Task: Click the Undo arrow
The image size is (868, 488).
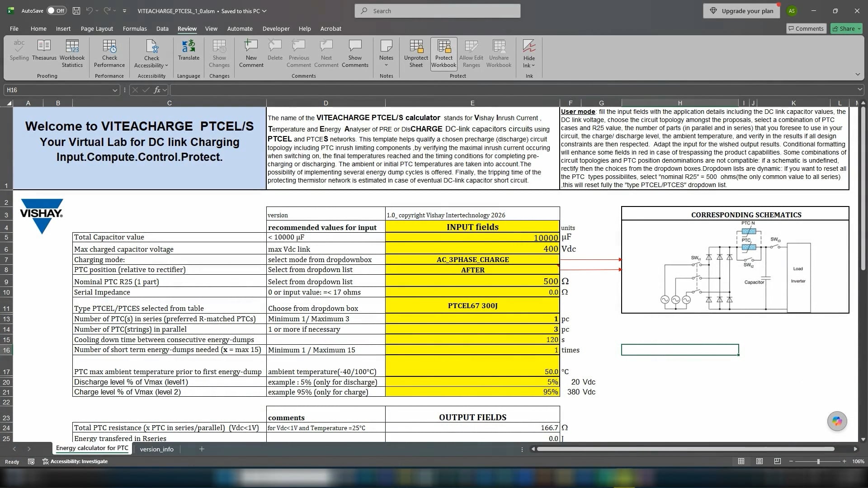Action: coord(89,11)
